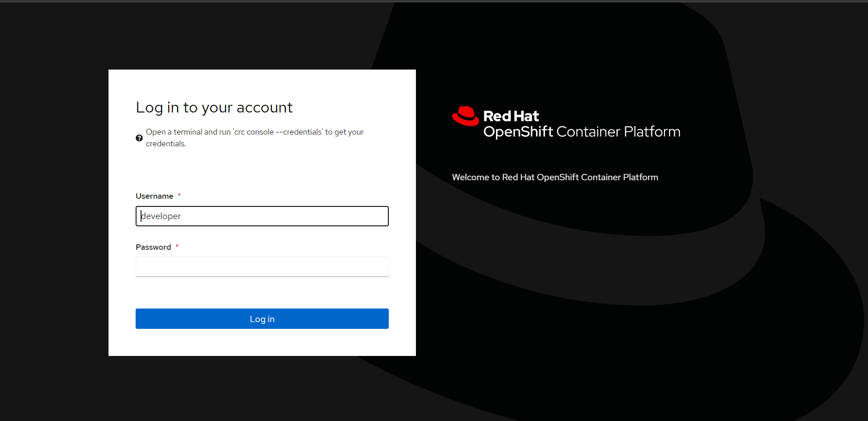This screenshot has height=421, width=868.
Task: Click the red fedora Red Hat logo
Action: (x=465, y=116)
